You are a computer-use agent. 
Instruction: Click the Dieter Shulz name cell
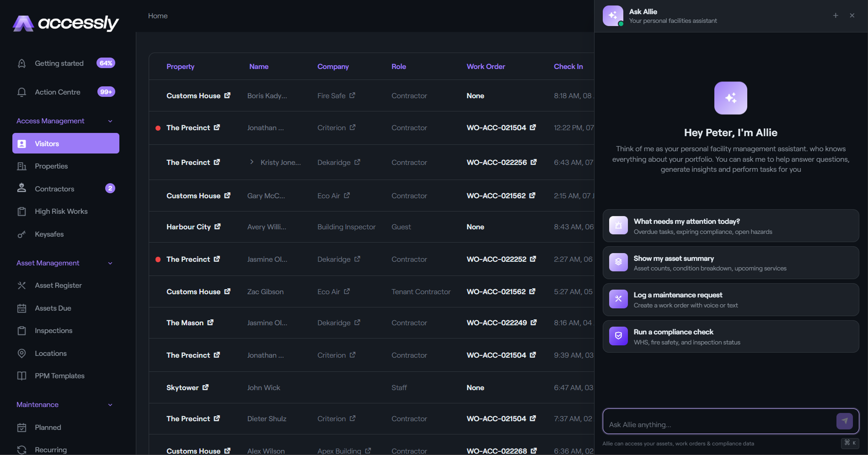(x=267, y=419)
